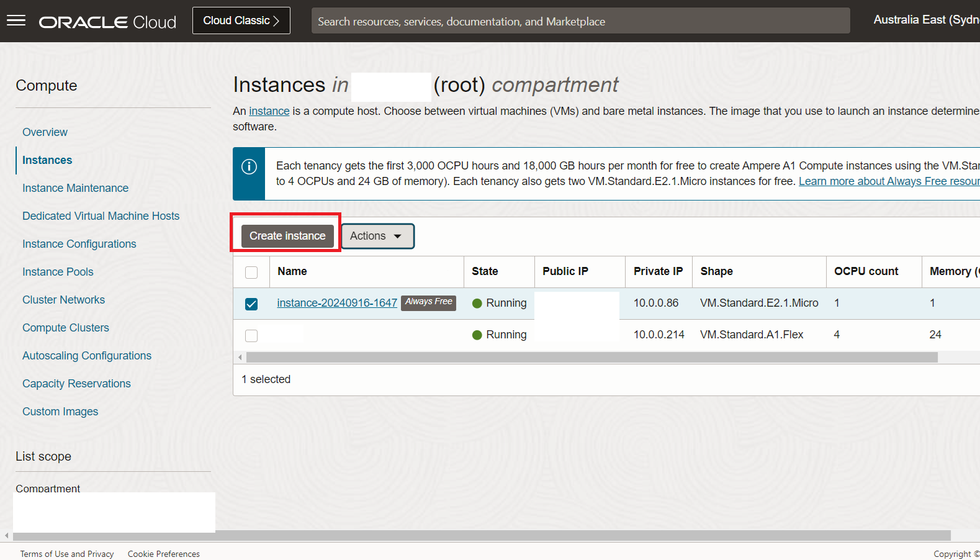
Task: Open the Actions dropdown
Action: (x=377, y=236)
